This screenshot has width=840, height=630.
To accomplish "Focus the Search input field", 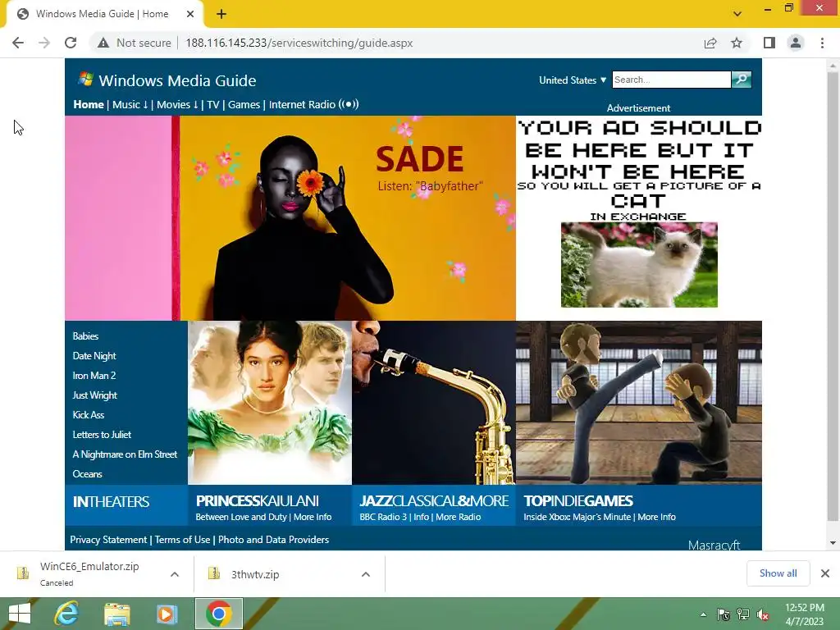I will coord(671,80).
